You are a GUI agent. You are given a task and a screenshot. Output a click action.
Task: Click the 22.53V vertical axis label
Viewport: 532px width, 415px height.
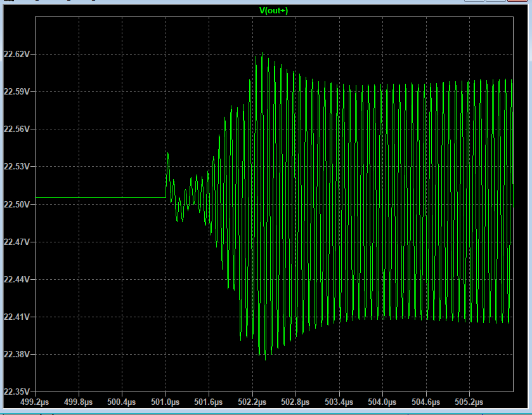pyautogui.click(x=16, y=166)
